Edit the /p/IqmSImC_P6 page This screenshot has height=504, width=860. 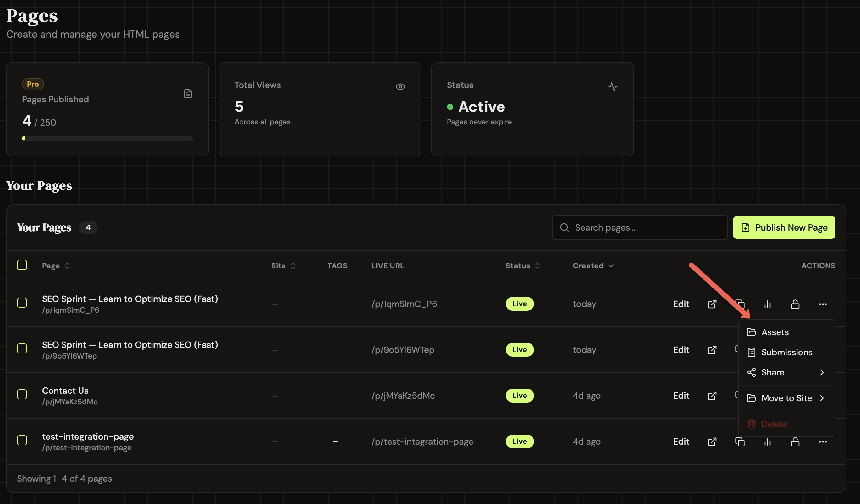coord(681,304)
